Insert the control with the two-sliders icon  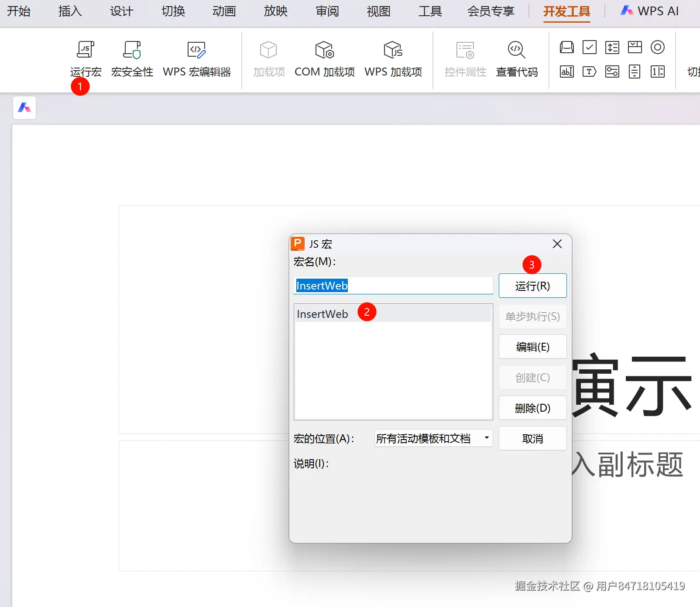tap(612, 72)
